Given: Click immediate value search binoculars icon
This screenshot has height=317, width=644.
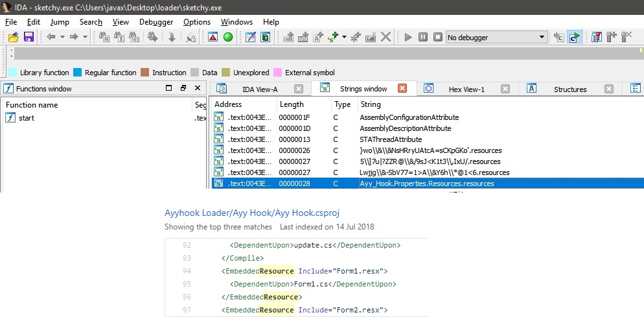Looking at the screenshot, I should [104, 38].
